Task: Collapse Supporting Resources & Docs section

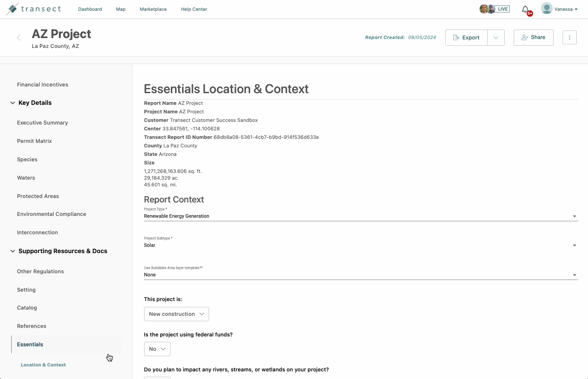Action: coord(13,251)
